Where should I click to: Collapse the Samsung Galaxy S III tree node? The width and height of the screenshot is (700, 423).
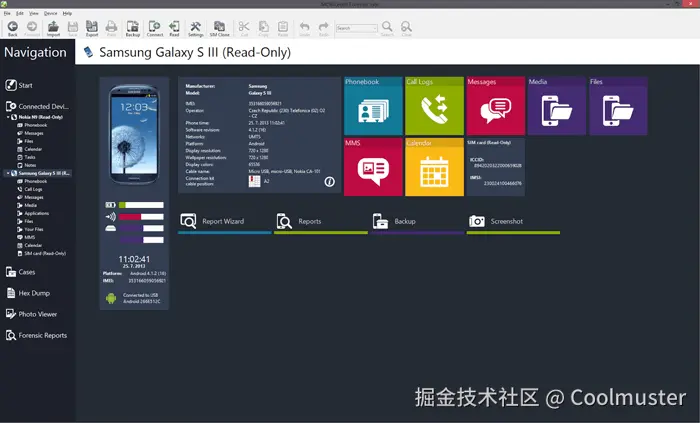tap(8, 173)
